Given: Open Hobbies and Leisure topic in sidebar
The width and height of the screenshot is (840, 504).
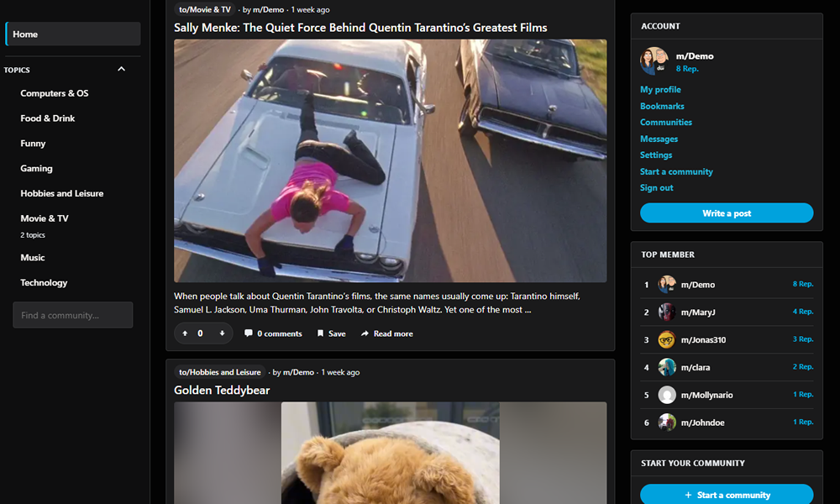Looking at the screenshot, I should point(61,193).
